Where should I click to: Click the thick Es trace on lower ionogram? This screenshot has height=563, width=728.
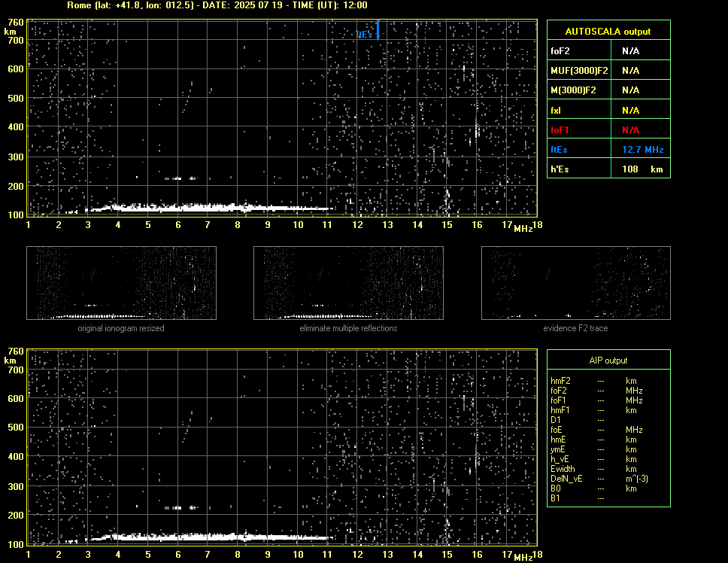[209, 537]
